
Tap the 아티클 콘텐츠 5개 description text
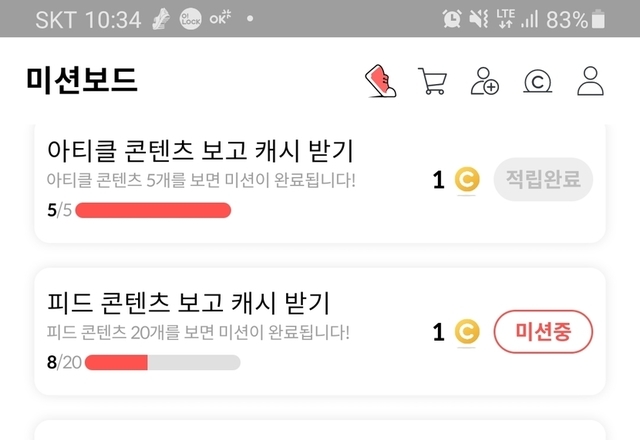201,181
